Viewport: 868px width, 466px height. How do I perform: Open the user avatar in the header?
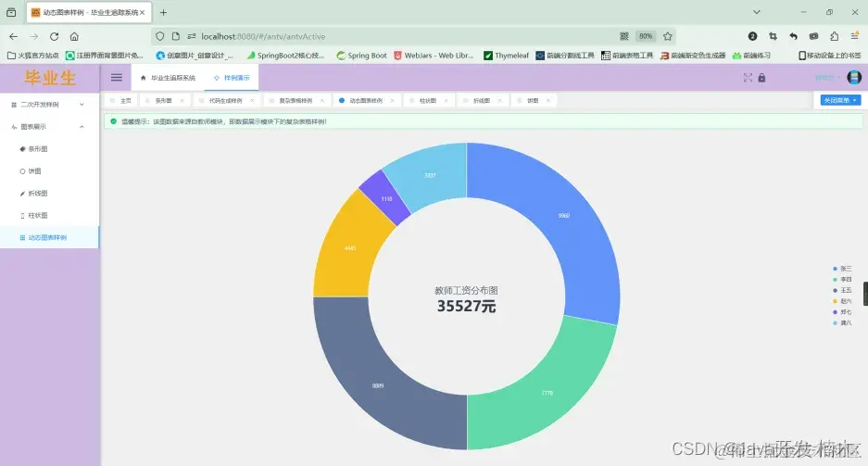(854, 78)
